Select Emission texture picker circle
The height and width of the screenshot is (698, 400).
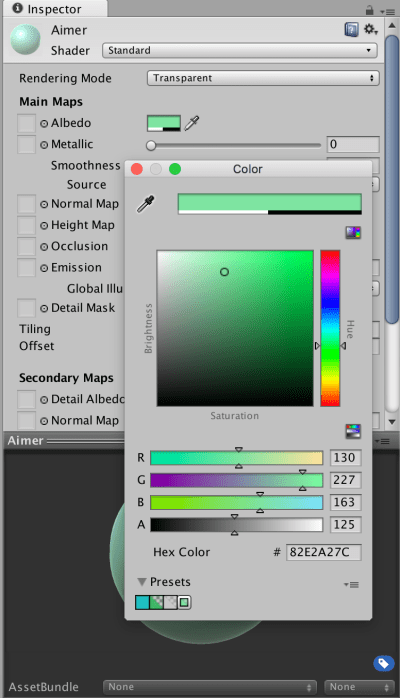point(44,268)
